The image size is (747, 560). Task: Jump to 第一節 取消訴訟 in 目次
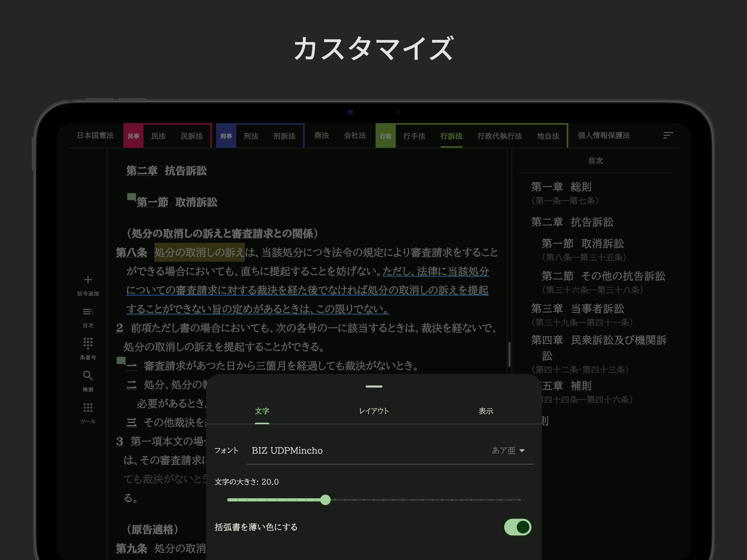583,244
